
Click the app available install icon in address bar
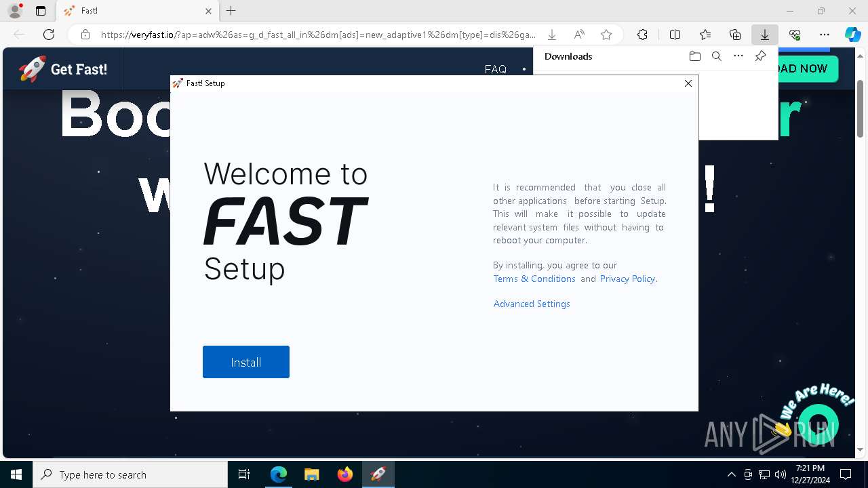pos(552,35)
